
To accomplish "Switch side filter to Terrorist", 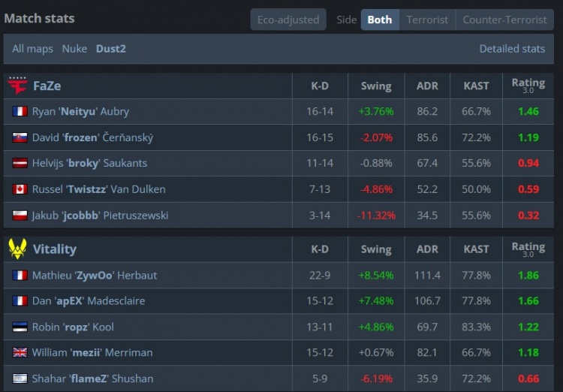I will (x=427, y=20).
